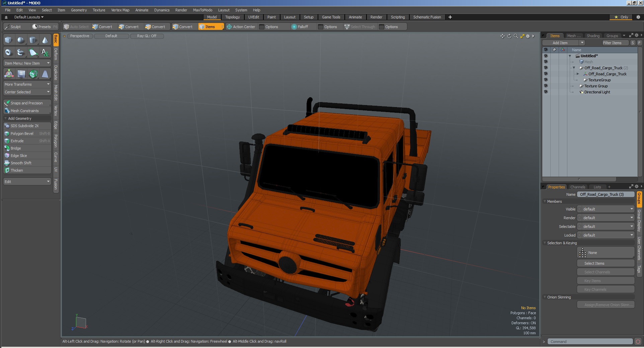Viewport: 644px width, 348px height.
Task: Switch to Channels tab
Action: click(578, 187)
